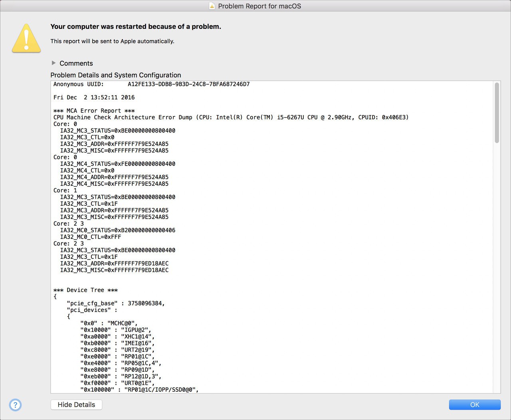Viewport: 511px width, 420px height.
Task: Click the Anonymous UUID value A12FE133-DDB8-9B3D-24C8-7BFA687246D7
Action: click(189, 84)
